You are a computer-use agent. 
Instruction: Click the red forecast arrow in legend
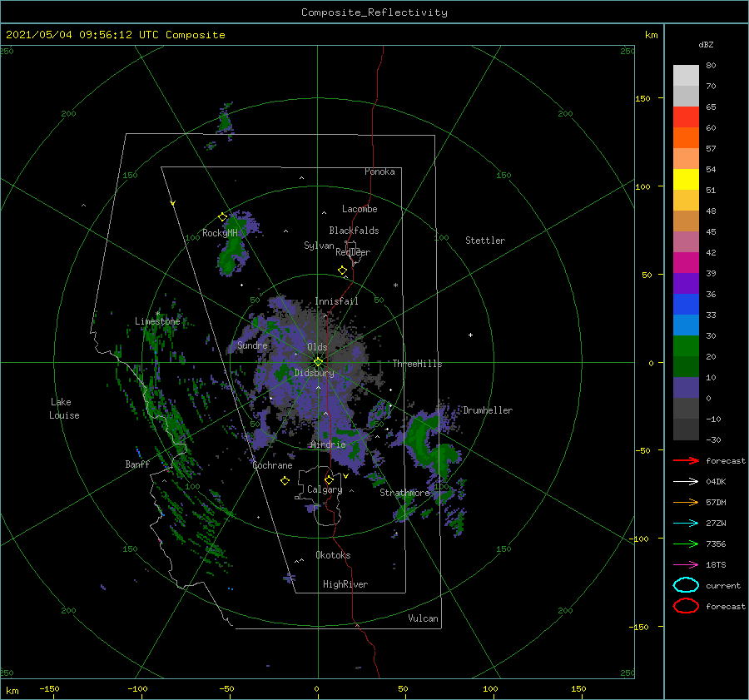pos(686,460)
